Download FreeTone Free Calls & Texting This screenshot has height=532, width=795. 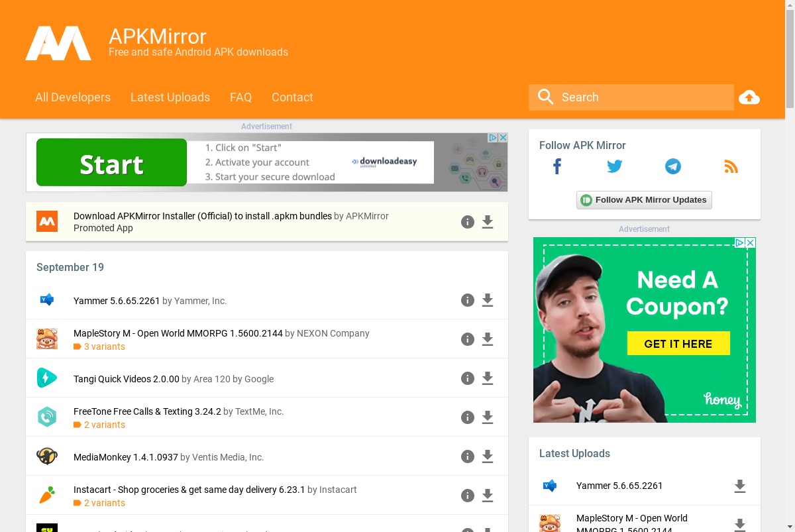click(x=488, y=417)
